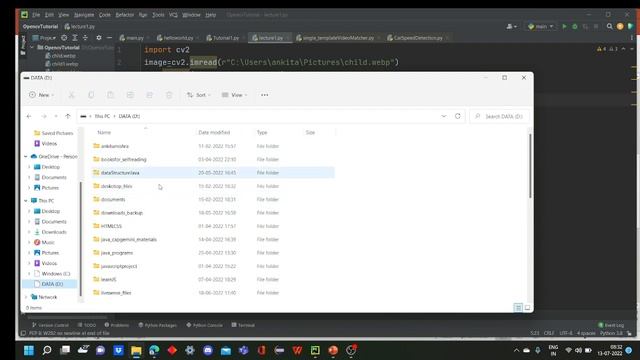This screenshot has width=640, height=360.
Task: Click the Explorer file list vertical scrollbar
Action: (530, 166)
